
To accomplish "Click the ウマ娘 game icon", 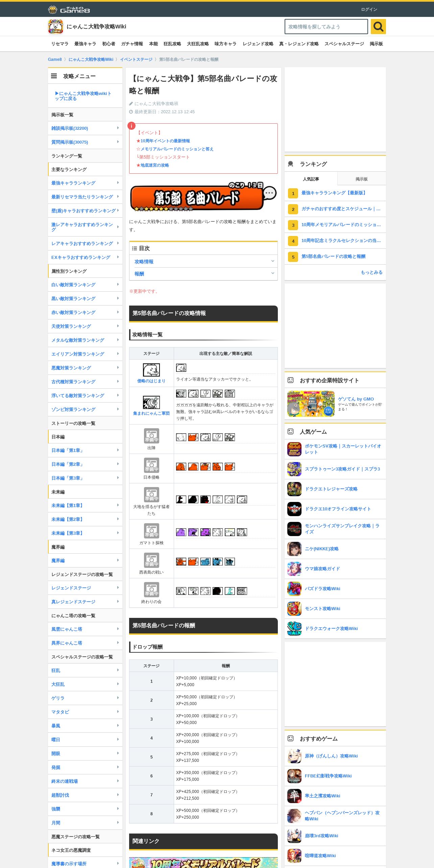I will click(294, 569).
